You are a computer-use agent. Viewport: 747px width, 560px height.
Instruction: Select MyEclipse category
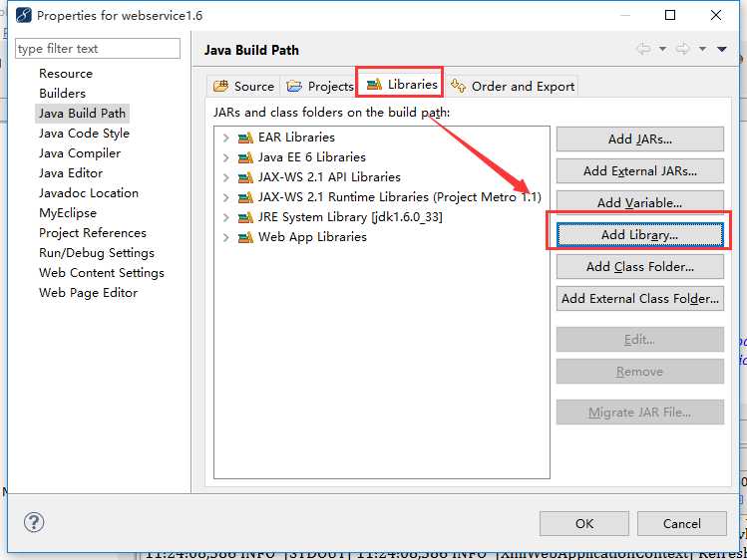pyautogui.click(x=68, y=212)
